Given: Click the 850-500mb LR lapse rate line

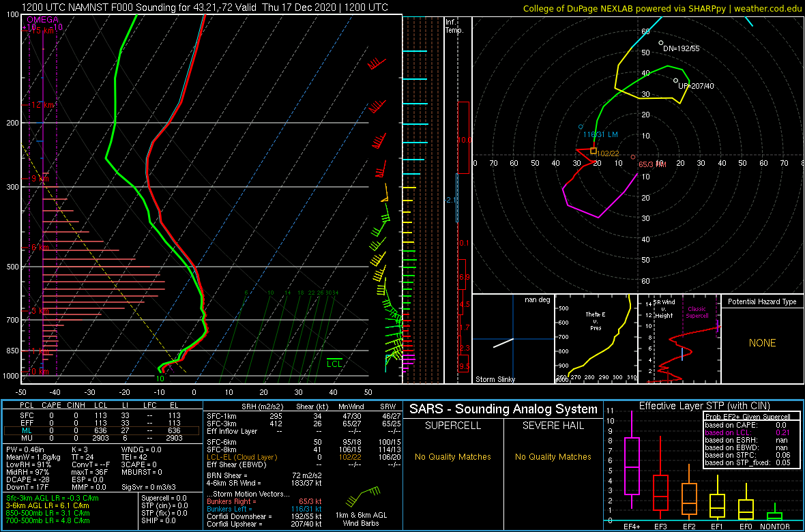Looking at the screenshot, I should click(x=48, y=512).
